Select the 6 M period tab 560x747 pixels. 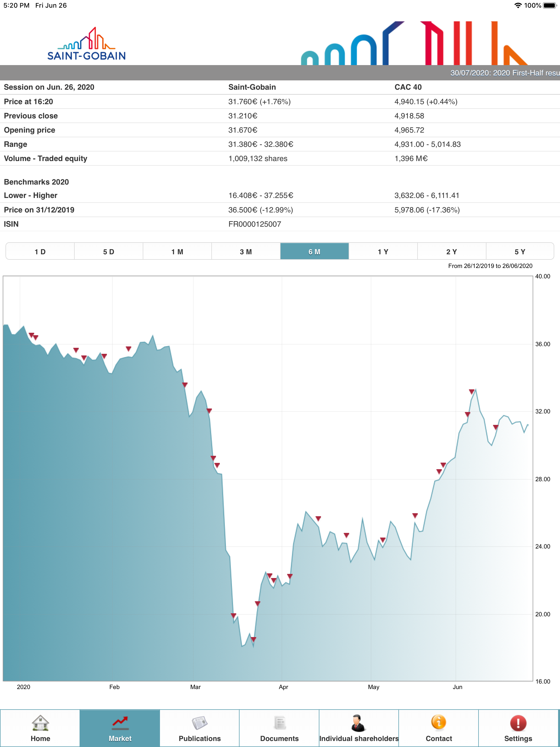[314, 252]
